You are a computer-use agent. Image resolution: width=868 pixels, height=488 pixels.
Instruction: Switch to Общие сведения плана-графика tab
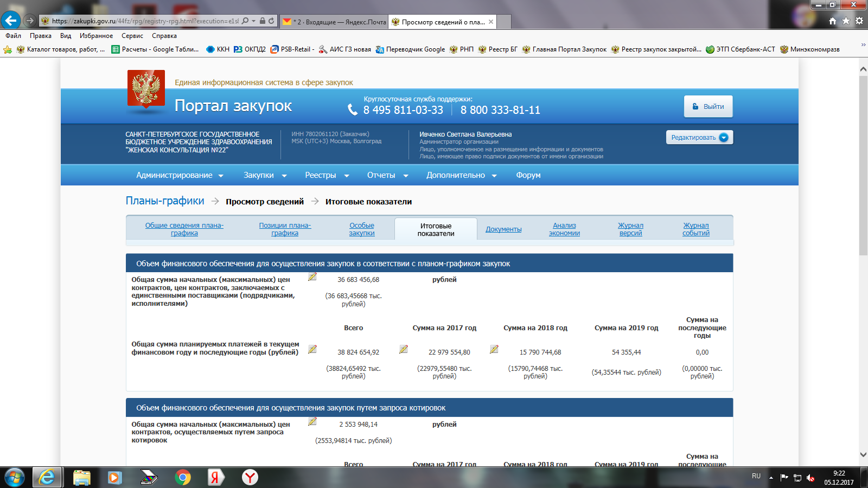point(184,229)
